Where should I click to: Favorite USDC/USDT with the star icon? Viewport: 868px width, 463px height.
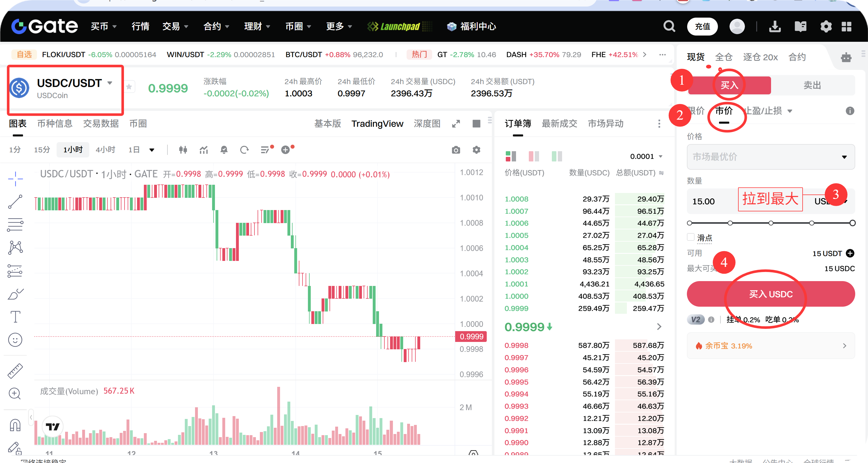coord(129,87)
